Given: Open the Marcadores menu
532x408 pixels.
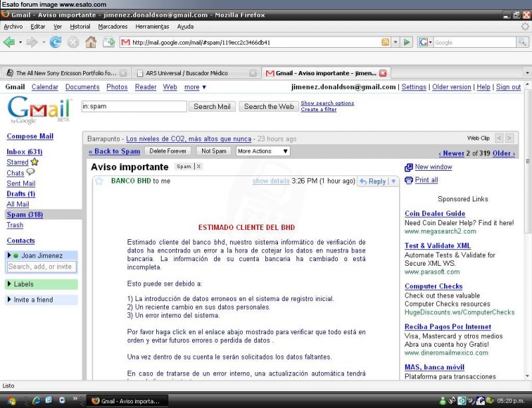Looking at the screenshot, I should [112, 27].
